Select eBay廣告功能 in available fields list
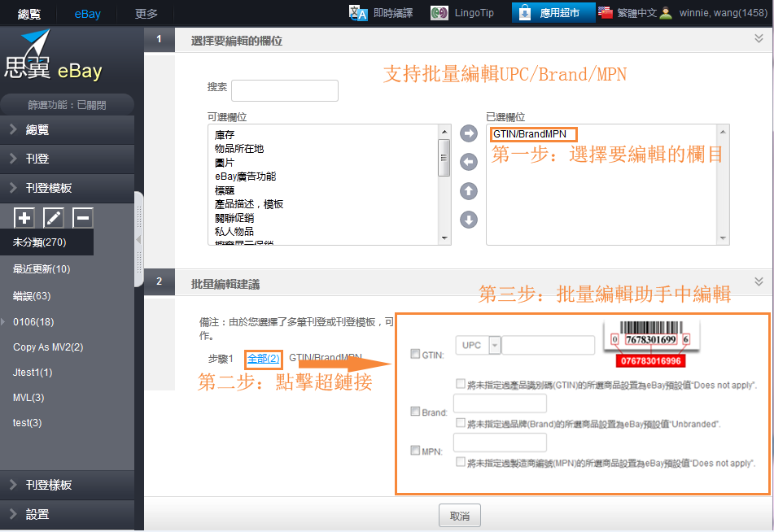The image size is (774, 532). pyautogui.click(x=245, y=177)
